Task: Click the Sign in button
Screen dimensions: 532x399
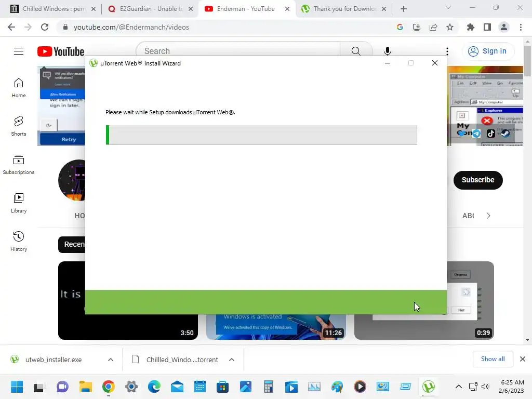Action: pyautogui.click(x=487, y=51)
